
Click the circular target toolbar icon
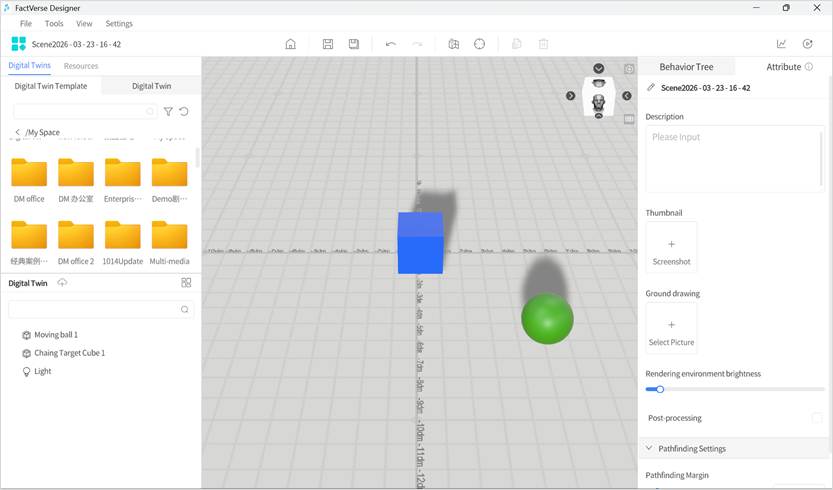coord(479,44)
